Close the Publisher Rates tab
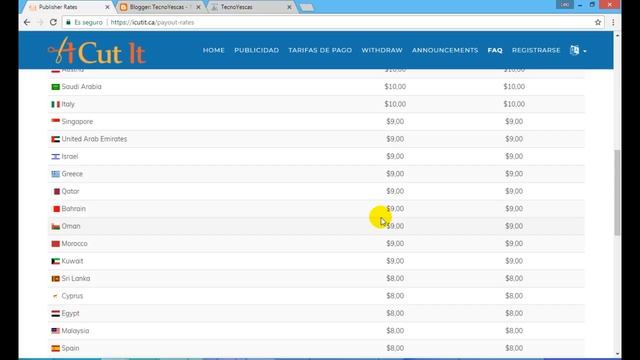640x360 pixels. click(107, 7)
